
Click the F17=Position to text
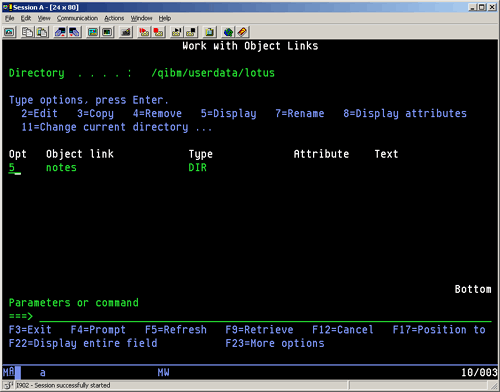(x=439, y=330)
